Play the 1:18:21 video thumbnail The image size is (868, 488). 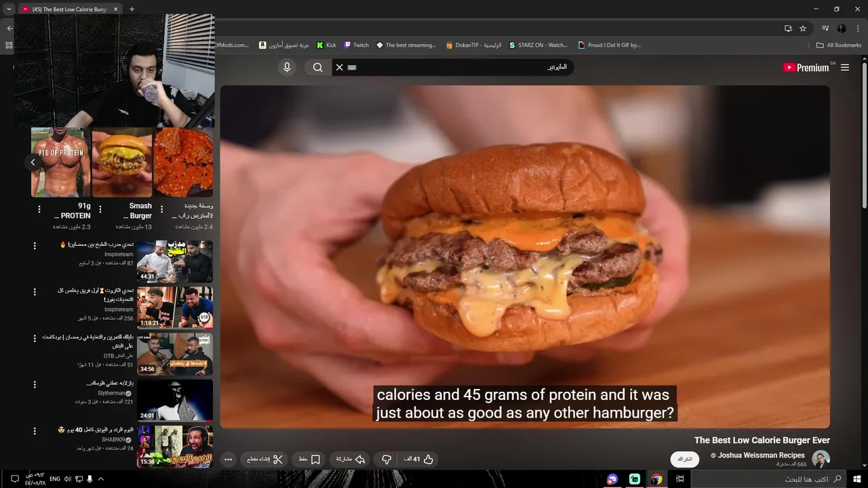[x=175, y=308]
